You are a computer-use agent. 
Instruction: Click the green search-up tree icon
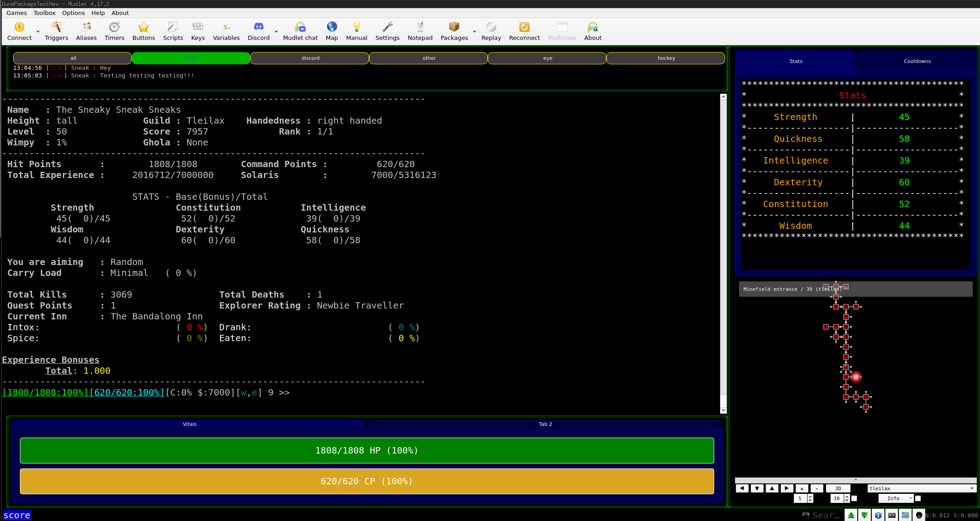[851, 515]
